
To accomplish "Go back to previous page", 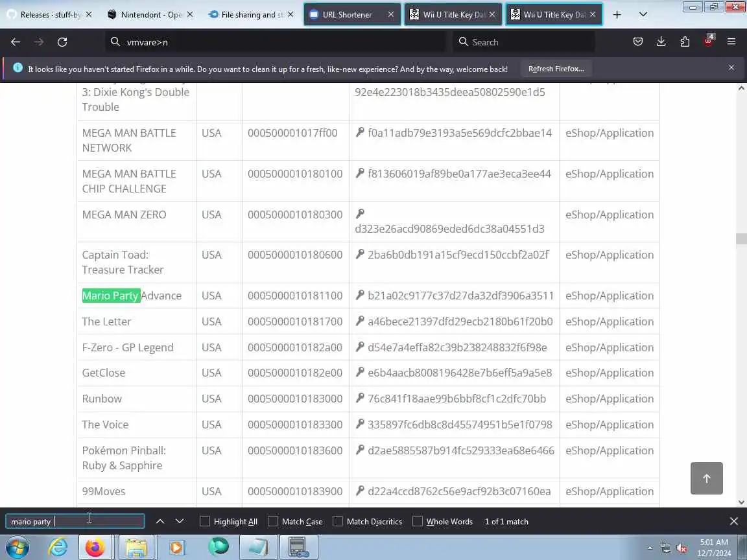I will click(x=16, y=42).
